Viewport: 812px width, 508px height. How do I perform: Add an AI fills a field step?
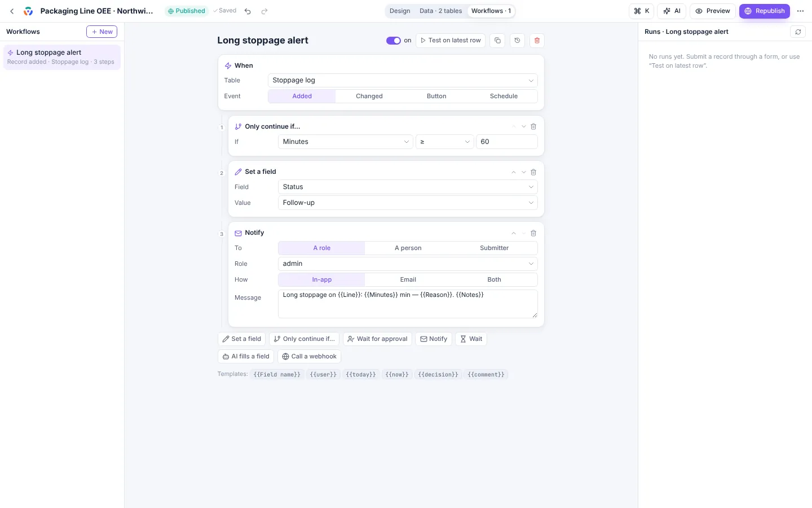click(x=246, y=356)
